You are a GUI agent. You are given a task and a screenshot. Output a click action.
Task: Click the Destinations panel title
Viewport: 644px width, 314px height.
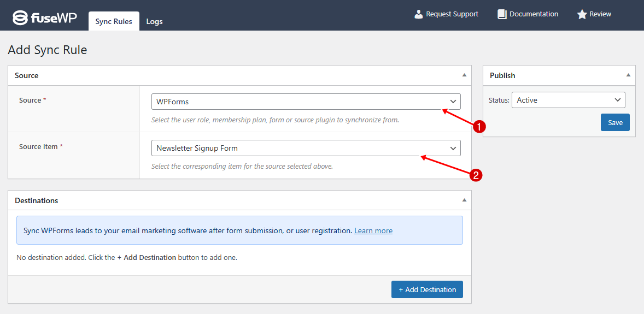click(36, 201)
